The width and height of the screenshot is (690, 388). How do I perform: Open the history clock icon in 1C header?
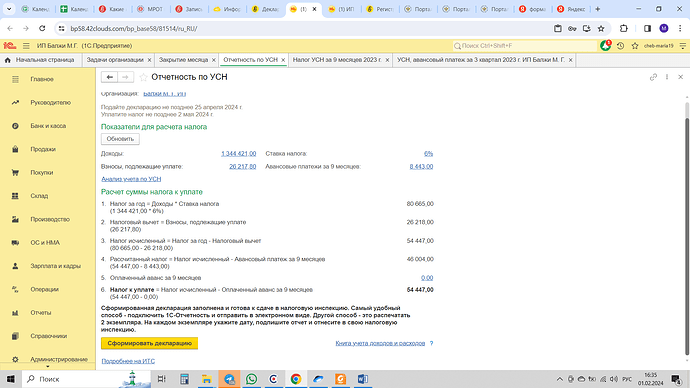coord(620,46)
